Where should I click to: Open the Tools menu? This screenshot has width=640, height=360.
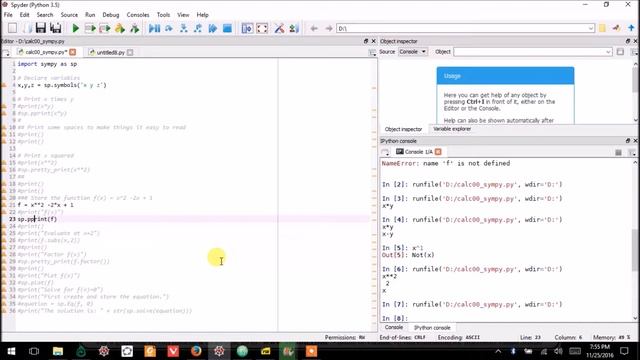point(163,15)
